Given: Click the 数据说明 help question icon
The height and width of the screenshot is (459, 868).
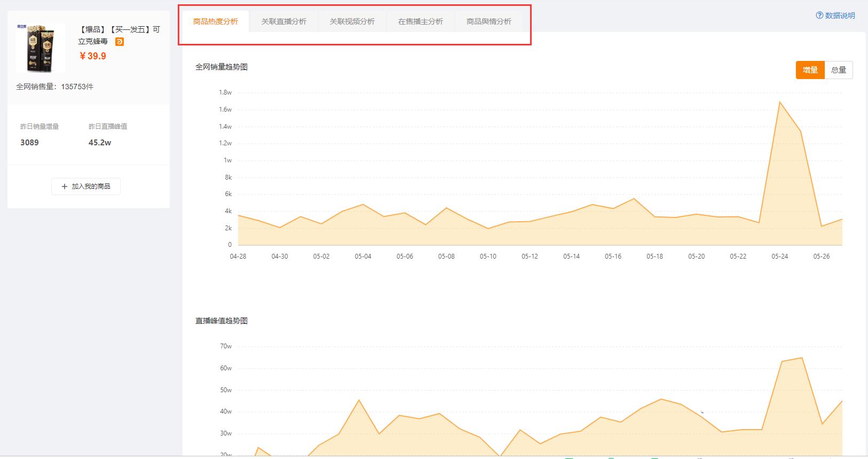Looking at the screenshot, I should point(819,15).
